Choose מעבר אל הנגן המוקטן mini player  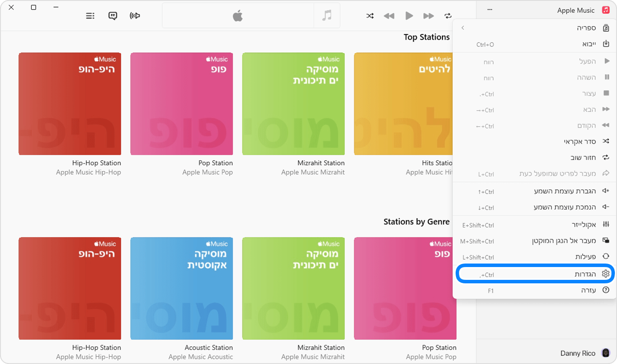click(x=535, y=241)
